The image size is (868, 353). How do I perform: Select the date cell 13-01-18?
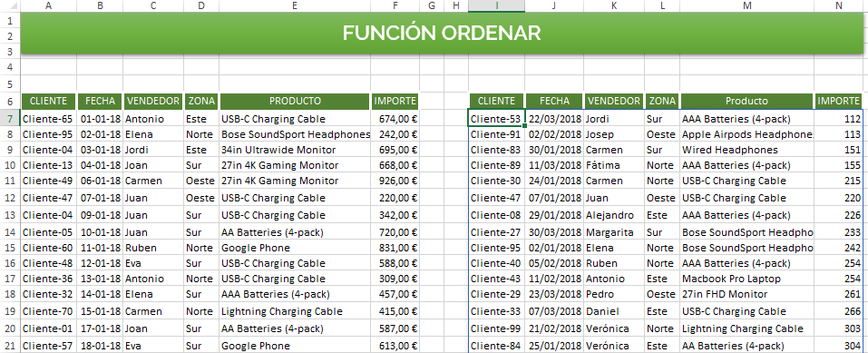click(100, 279)
